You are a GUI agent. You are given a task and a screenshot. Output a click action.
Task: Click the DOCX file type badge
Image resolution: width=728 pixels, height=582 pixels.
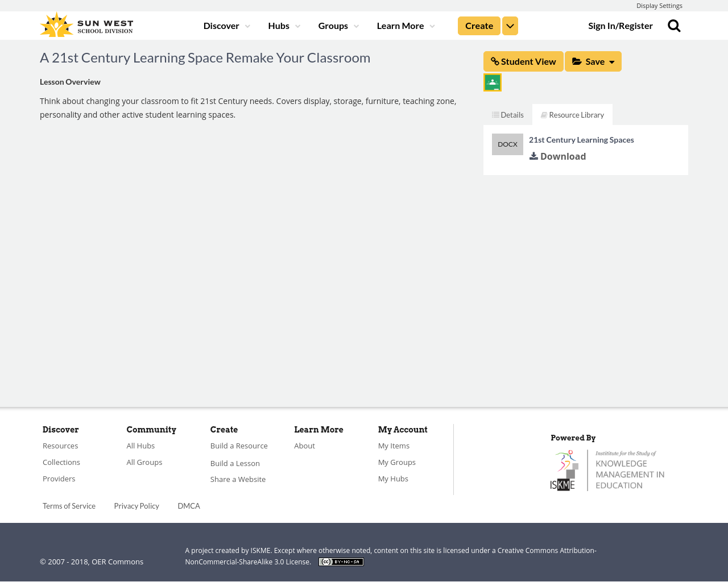pos(507,144)
